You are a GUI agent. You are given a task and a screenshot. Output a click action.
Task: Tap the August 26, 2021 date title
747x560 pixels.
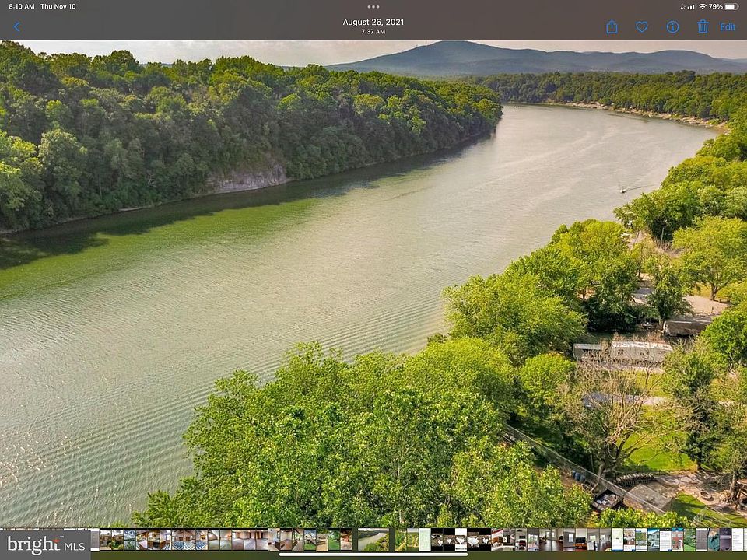pyautogui.click(x=373, y=22)
